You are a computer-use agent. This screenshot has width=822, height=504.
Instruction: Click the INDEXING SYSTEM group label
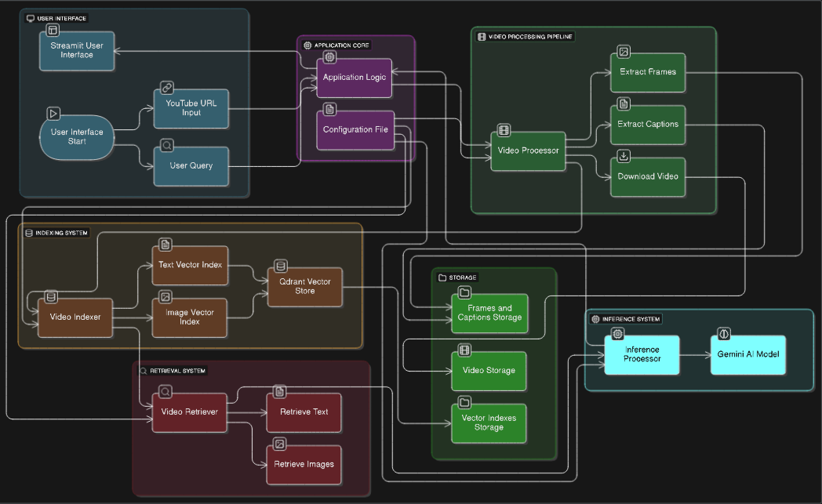tap(56, 232)
